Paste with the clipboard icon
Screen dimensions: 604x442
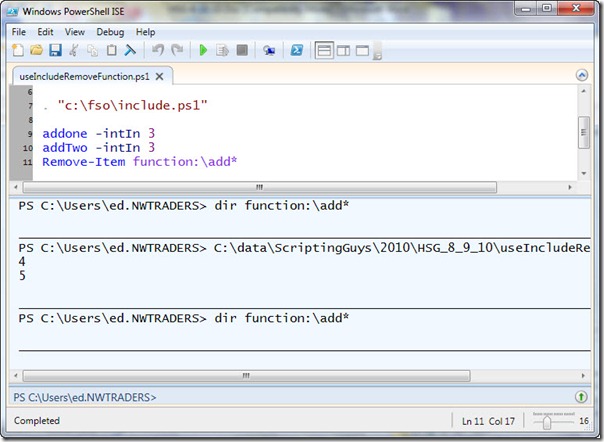111,50
